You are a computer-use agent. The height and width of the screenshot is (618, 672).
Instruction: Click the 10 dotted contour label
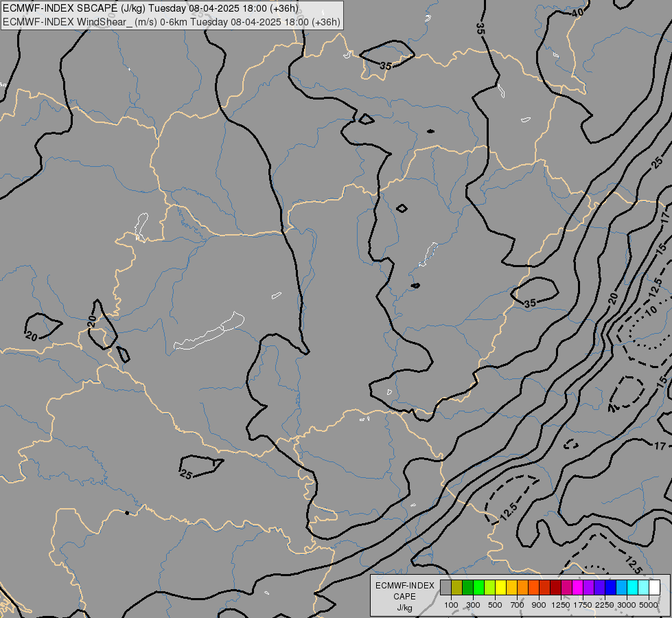tap(651, 310)
